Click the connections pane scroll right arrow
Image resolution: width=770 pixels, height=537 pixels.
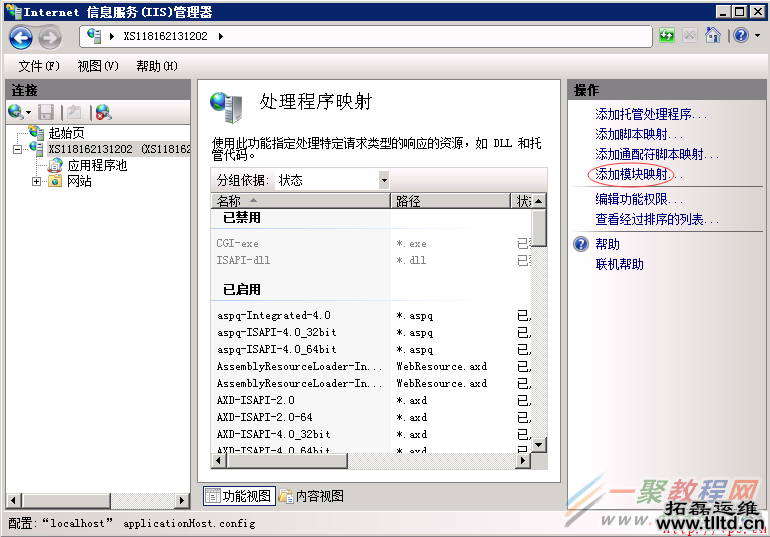(x=182, y=501)
